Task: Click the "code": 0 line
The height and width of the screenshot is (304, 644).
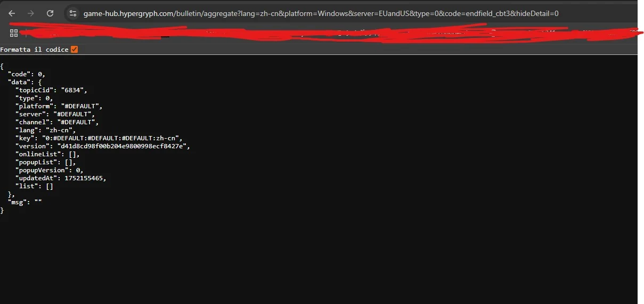Action: [26, 74]
